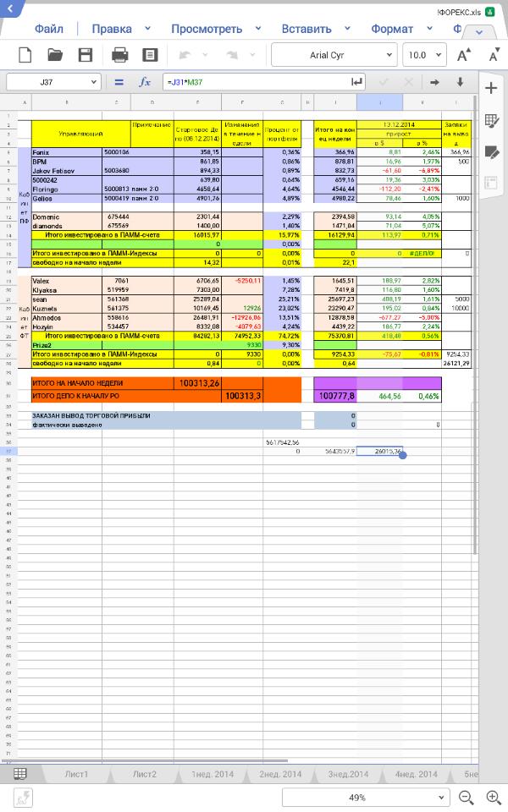The height and width of the screenshot is (812, 508).
Task: Select the Fonix manager cell
Action: 67,152
